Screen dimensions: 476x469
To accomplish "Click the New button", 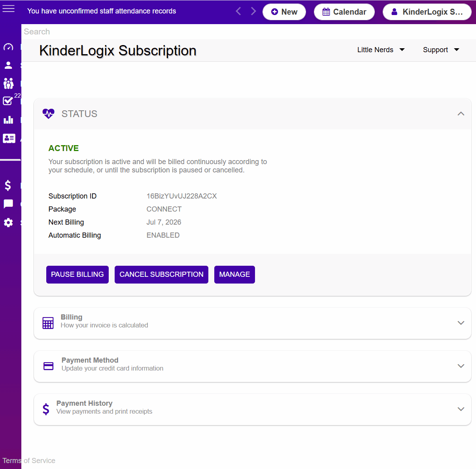I will click(284, 12).
